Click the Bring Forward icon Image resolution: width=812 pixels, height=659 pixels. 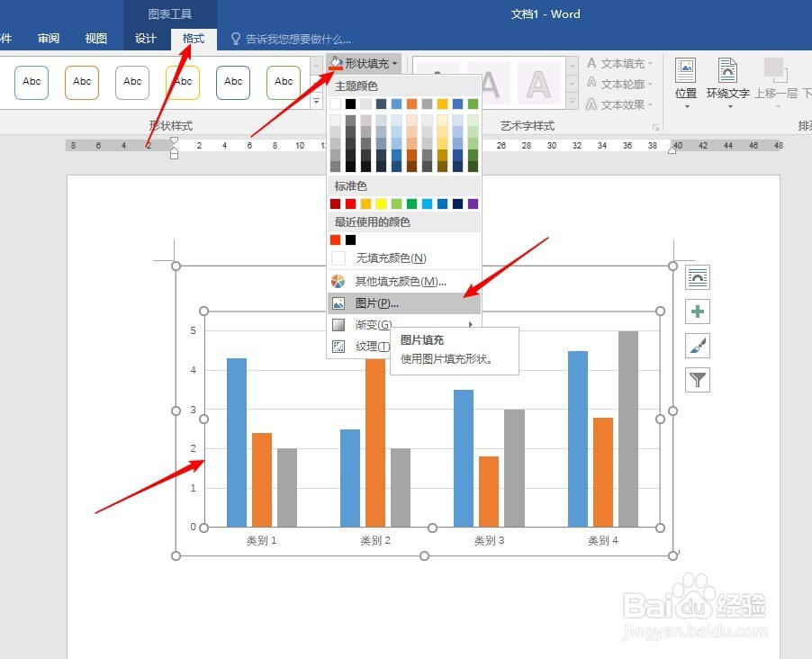pos(775,70)
